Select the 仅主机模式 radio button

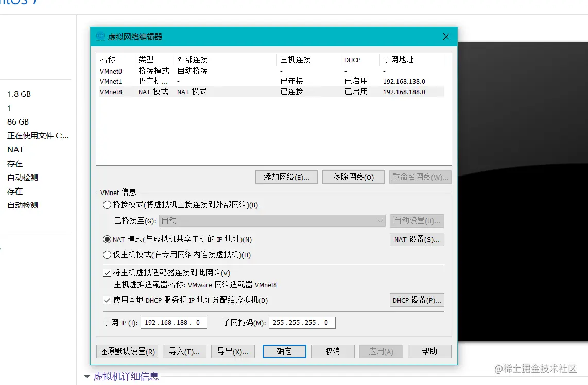(107, 255)
